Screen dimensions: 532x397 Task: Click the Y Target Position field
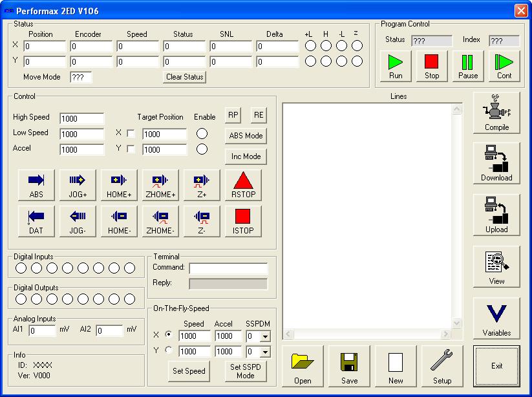tap(165, 149)
